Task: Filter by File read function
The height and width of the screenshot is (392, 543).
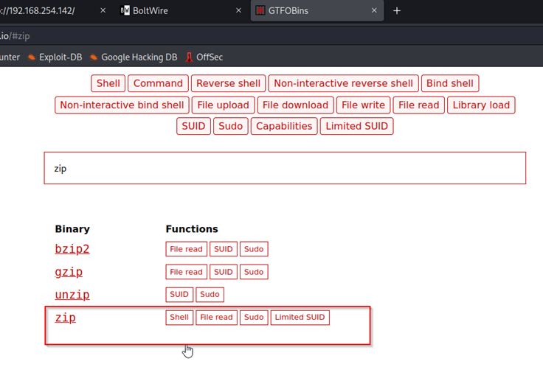Action: 418,105
